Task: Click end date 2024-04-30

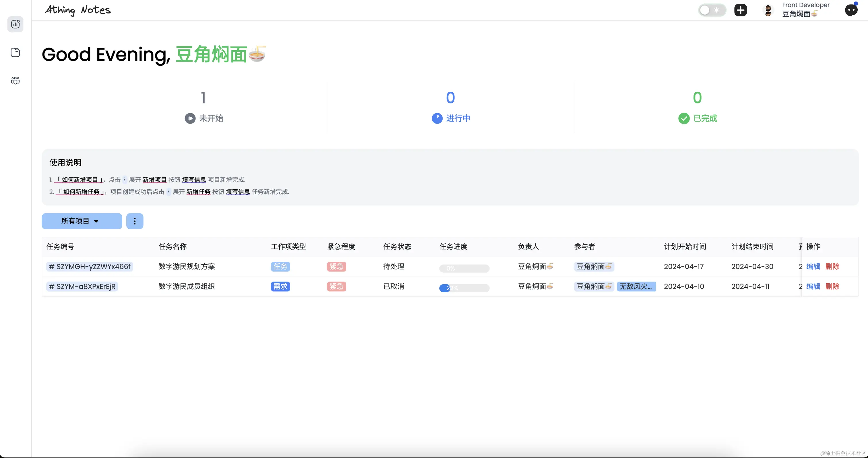Action: click(x=752, y=266)
